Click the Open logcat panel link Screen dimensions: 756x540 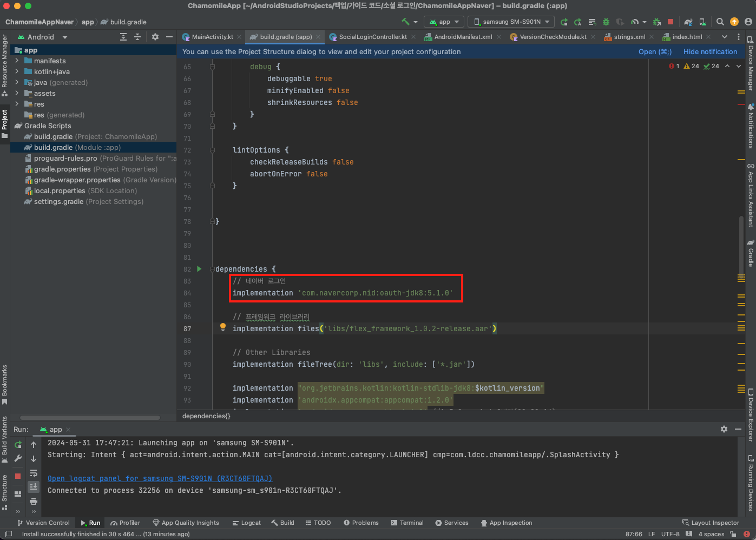tap(160, 478)
